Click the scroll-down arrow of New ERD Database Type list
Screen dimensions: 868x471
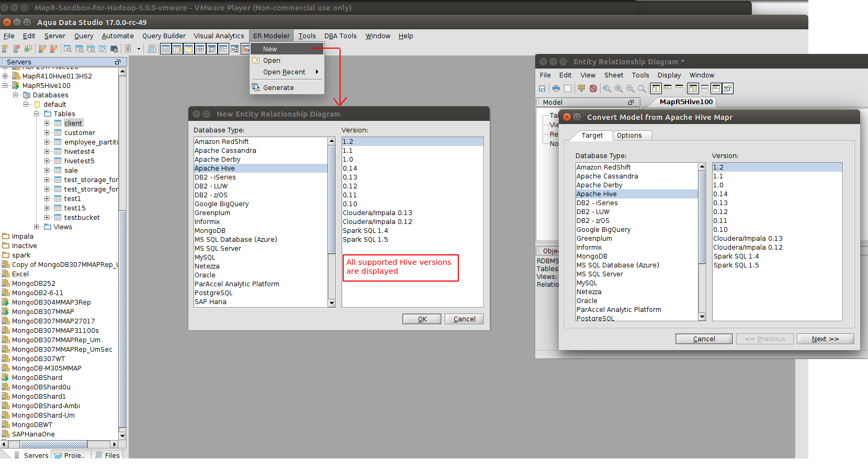pyautogui.click(x=331, y=303)
